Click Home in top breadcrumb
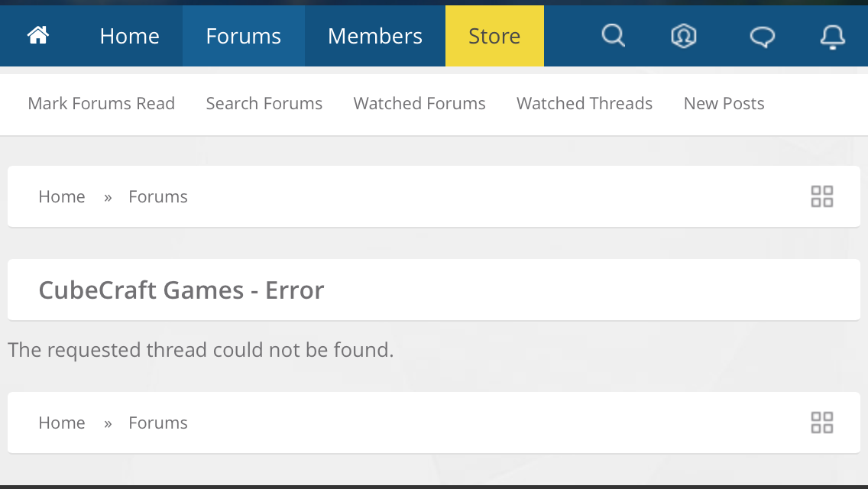 pyautogui.click(x=62, y=196)
